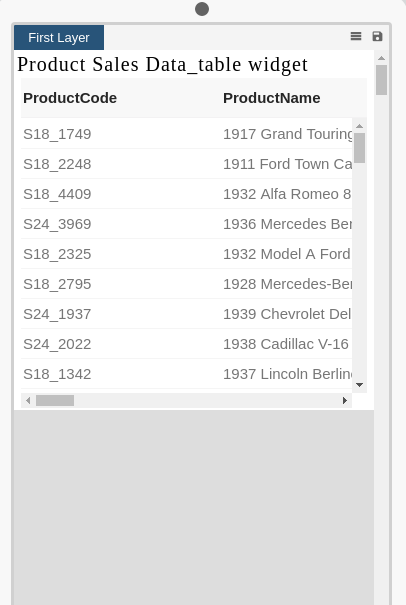Click the horizontal scrollbar thumb

55,401
